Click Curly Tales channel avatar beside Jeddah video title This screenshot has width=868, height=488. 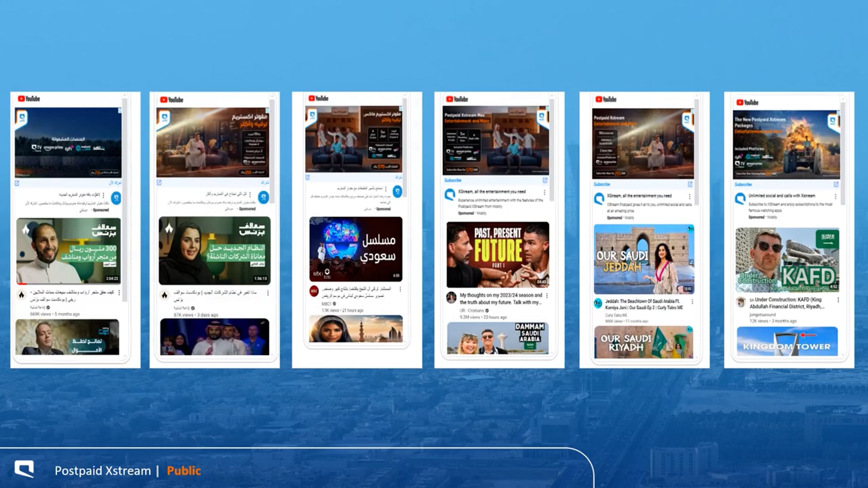tap(598, 303)
